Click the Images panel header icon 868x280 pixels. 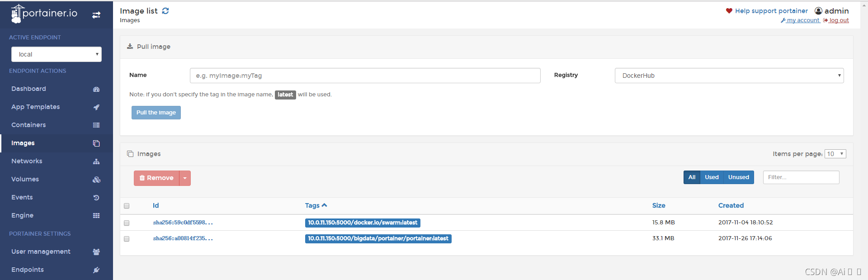130,154
